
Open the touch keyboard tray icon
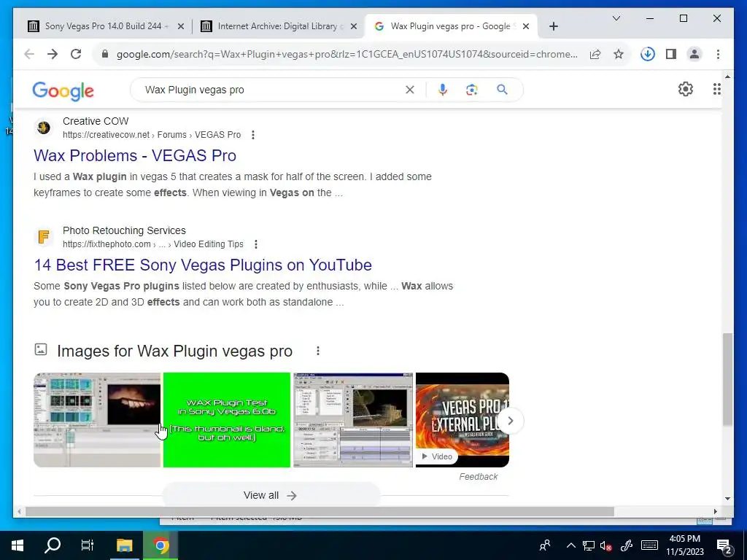click(x=649, y=545)
